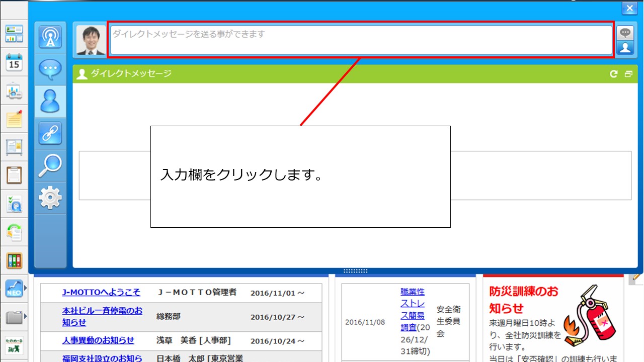The height and width of the screenshot is (362, 644).
Task: Select the speech bubble chat icon in sidebar
Action: tap(50, 69)
